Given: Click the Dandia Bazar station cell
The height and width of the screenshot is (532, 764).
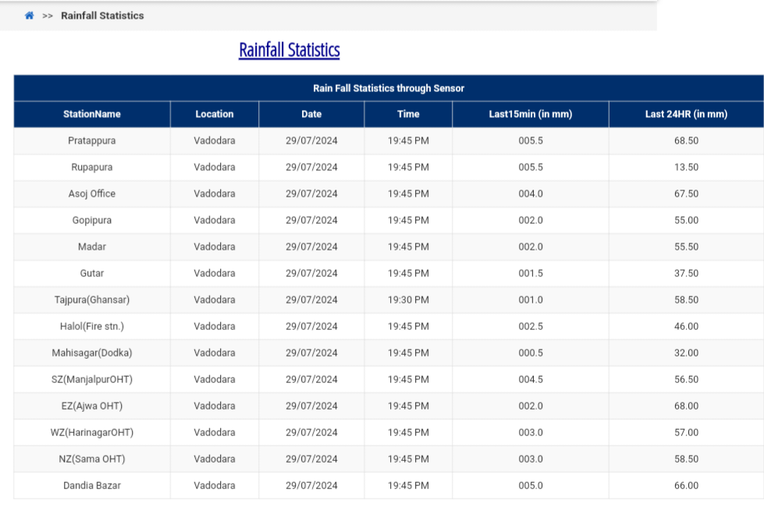Looking at the screenshot, I should point(92,486).
